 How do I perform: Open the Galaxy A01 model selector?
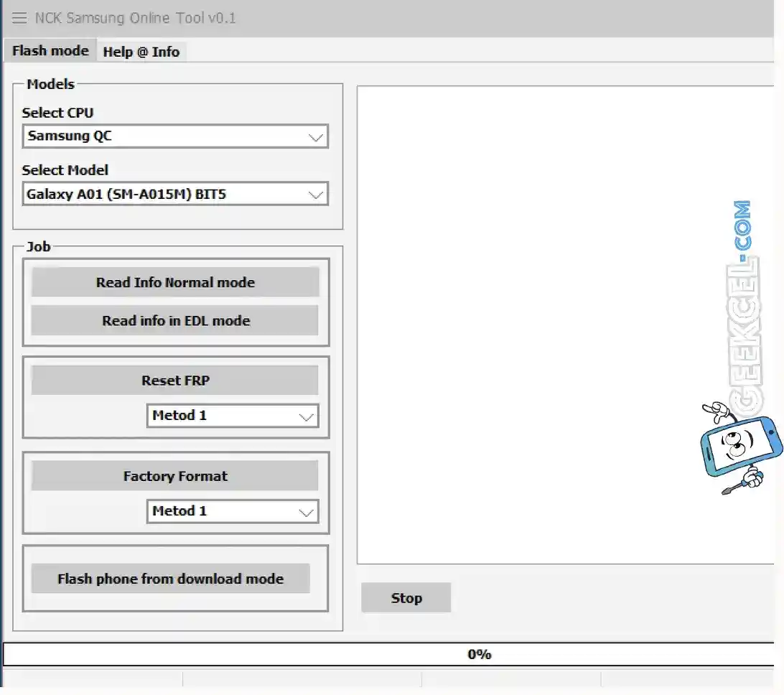(175, 193)
